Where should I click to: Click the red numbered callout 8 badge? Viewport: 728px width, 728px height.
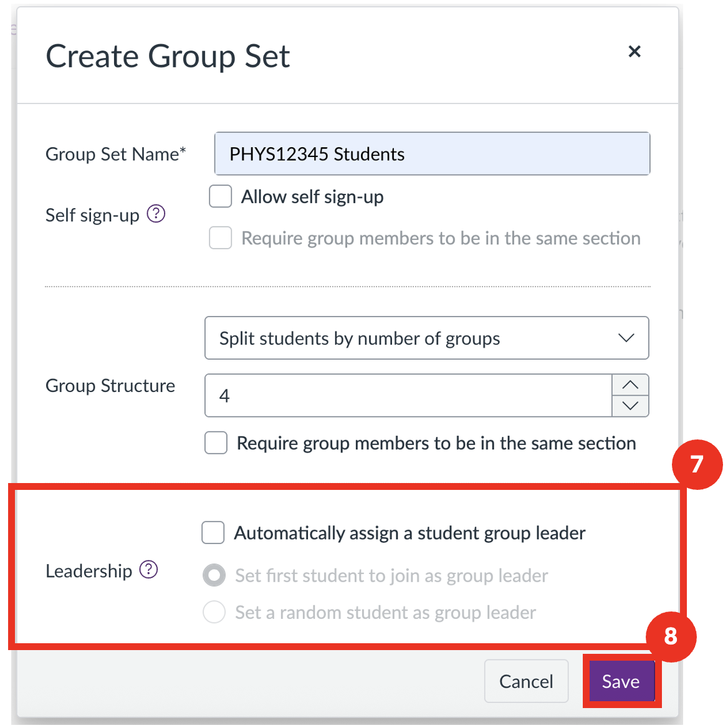pyautogui.click(x=672, y=637)
